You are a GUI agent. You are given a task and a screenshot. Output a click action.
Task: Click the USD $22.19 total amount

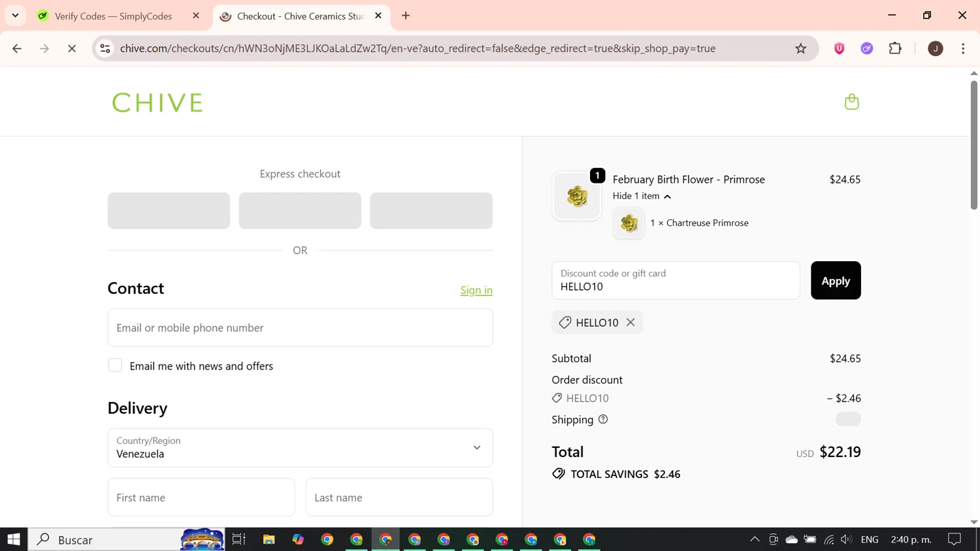(828, 452)
